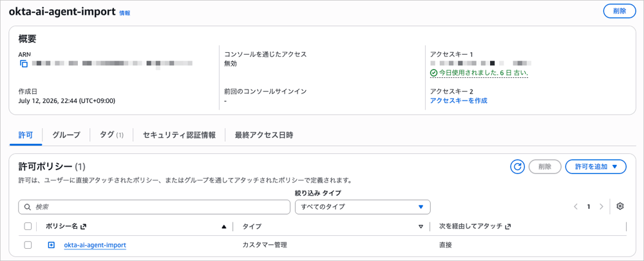Click the 直接 attachment cell
The image size is (644, 261).
coord(445,245)
